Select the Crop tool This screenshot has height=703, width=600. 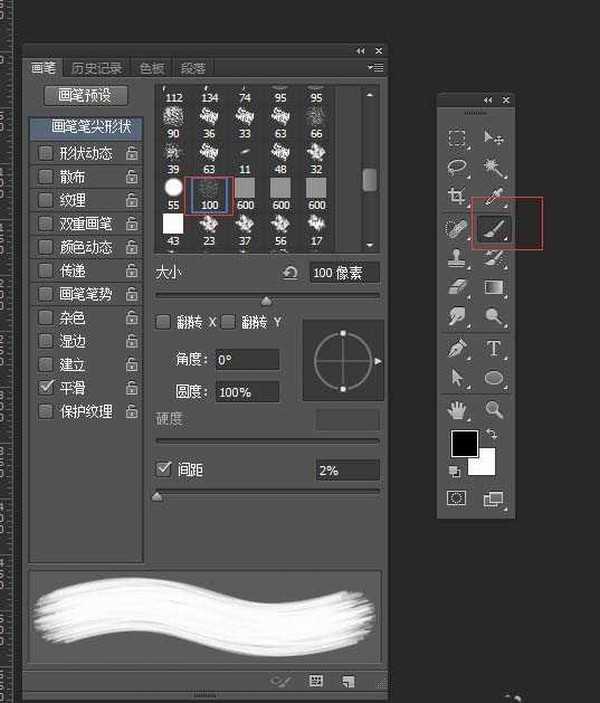458,196
